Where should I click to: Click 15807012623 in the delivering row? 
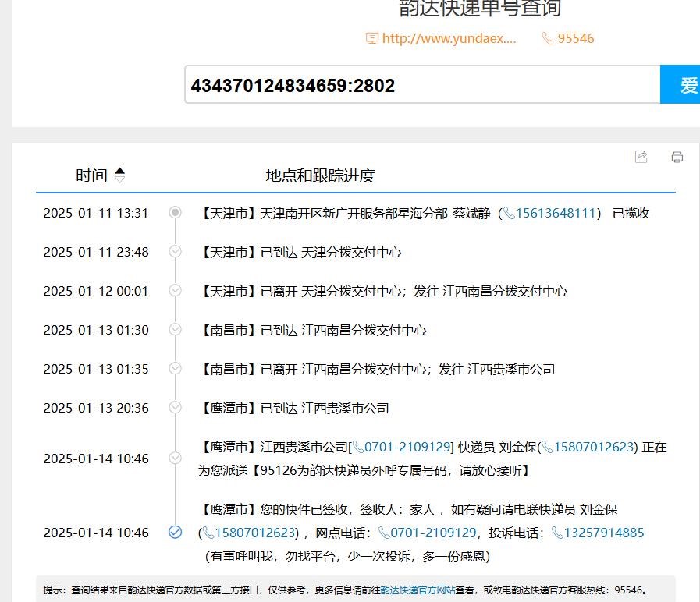coord(594,447)
